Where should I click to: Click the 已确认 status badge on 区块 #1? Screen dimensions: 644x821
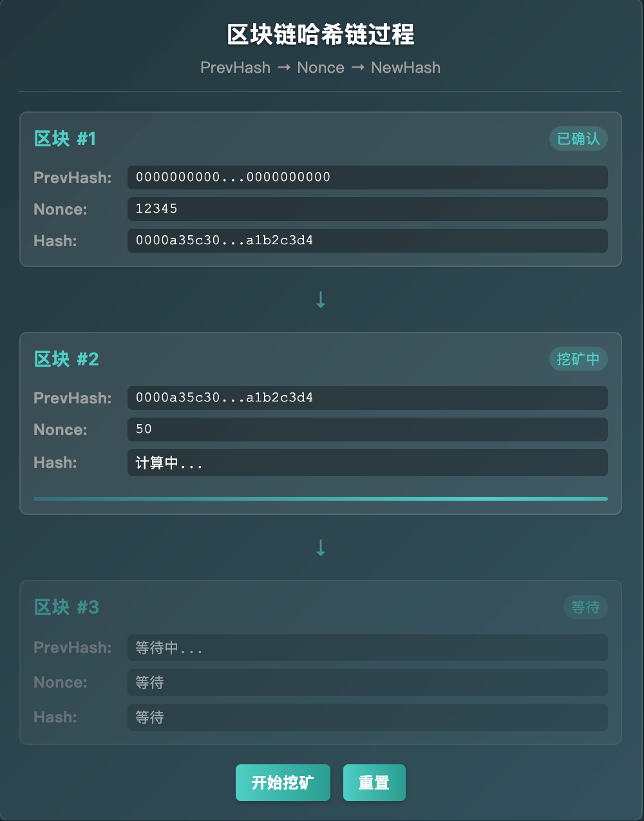coord(578,139)
